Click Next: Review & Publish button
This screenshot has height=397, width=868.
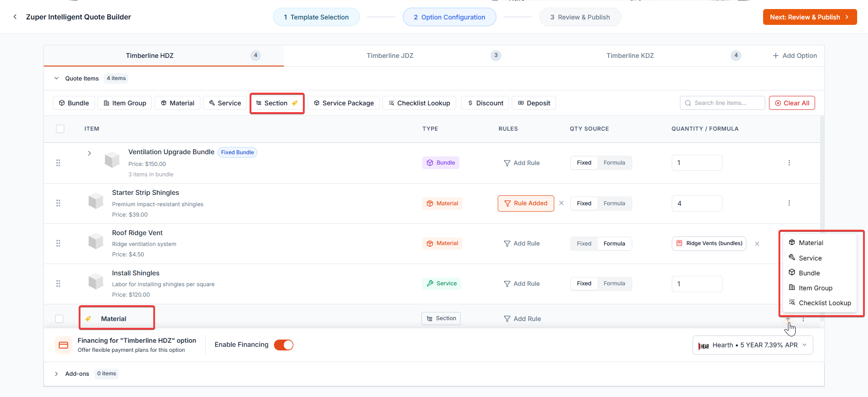[x=810, y=17]
